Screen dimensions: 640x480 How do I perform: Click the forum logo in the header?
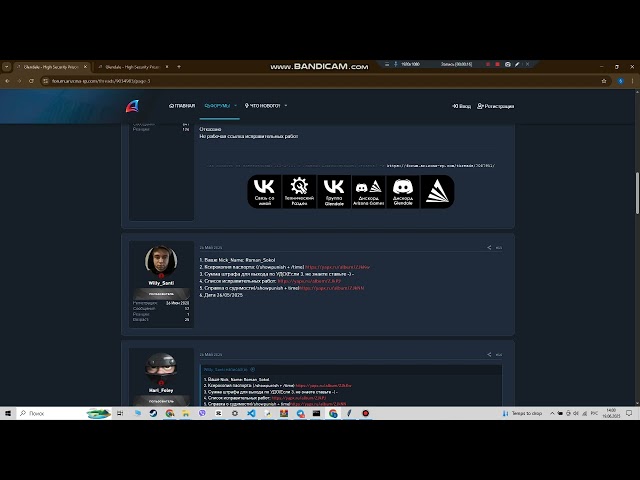click(x=132, y=106)
